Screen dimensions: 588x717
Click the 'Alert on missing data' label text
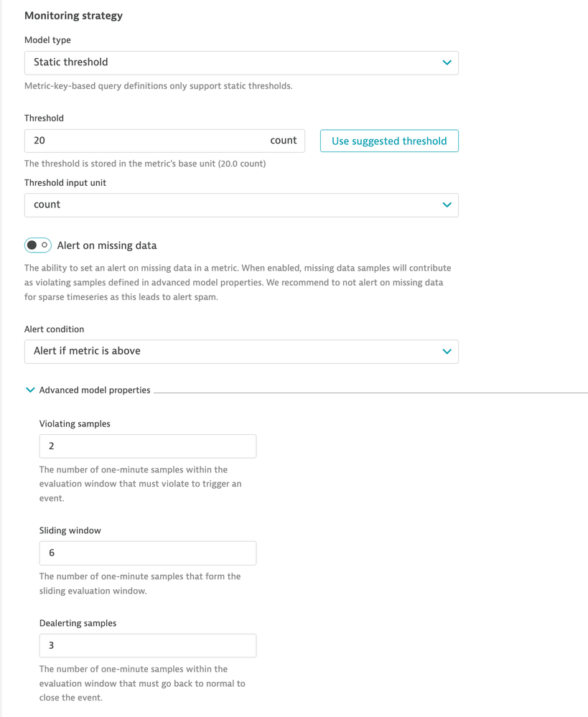(x=106, y=245)
